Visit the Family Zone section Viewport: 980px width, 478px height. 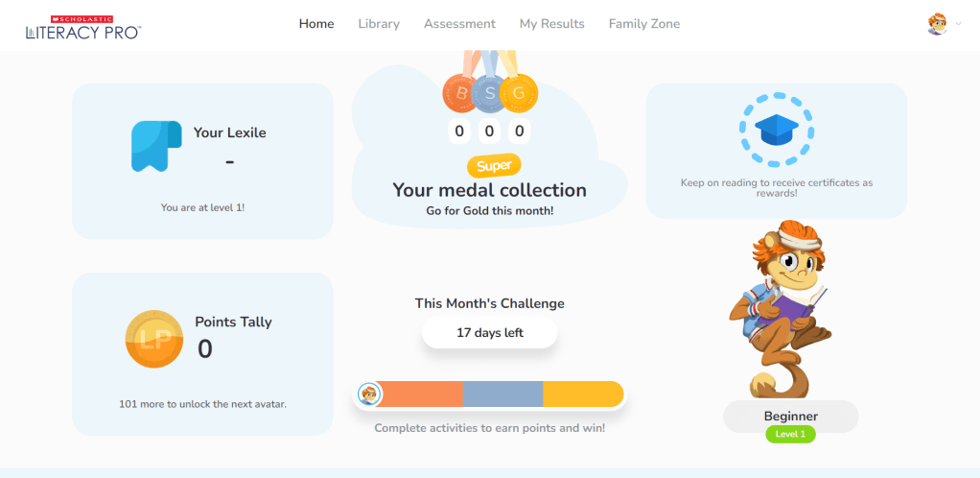click(643, 24)
